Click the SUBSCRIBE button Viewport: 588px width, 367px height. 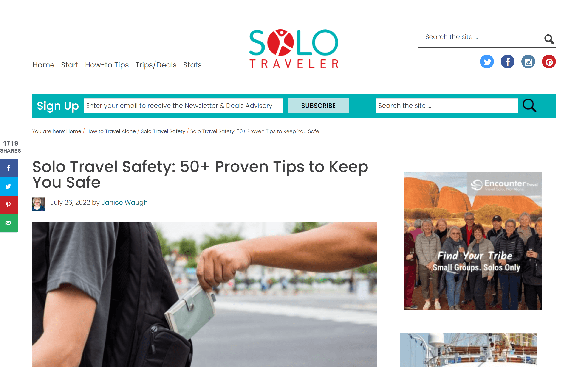coord(318,106)
